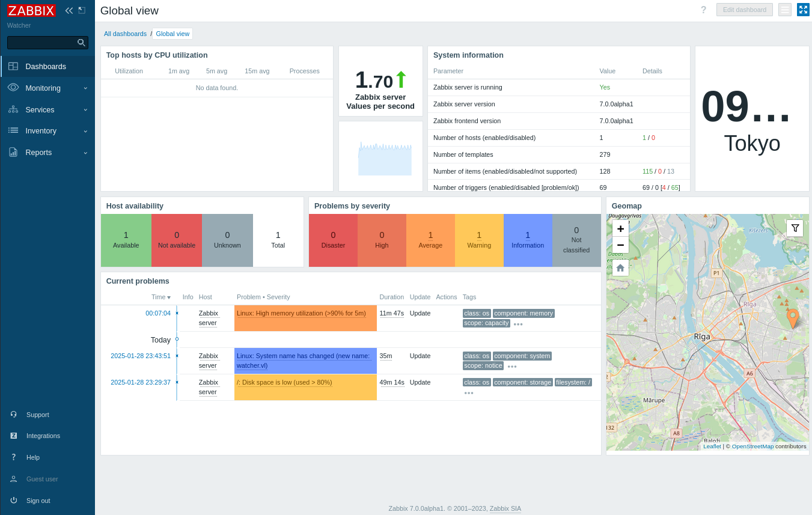Click the disk space is low problem
This screenshot has height=515, width=812.
[x=284, y=382]
